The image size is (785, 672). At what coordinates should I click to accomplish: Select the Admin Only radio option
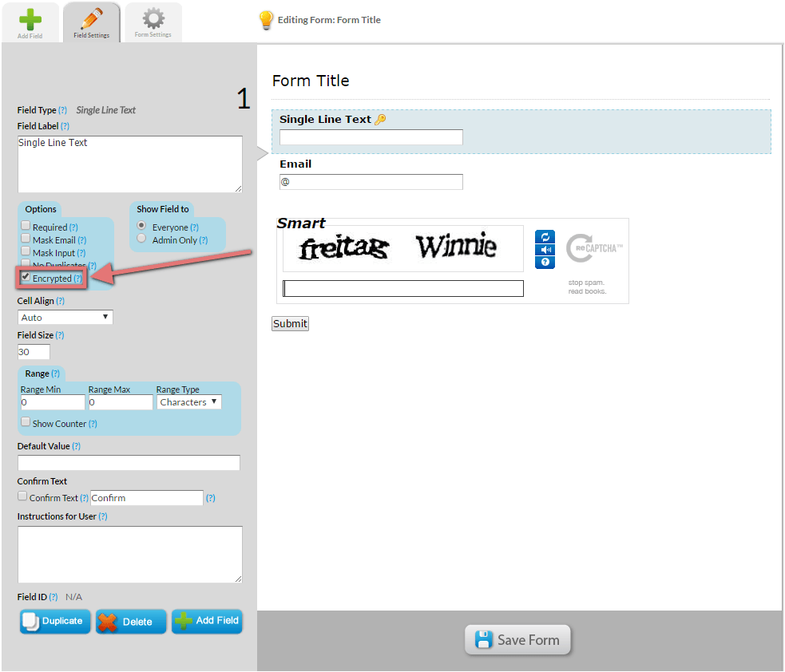[140, 239]
